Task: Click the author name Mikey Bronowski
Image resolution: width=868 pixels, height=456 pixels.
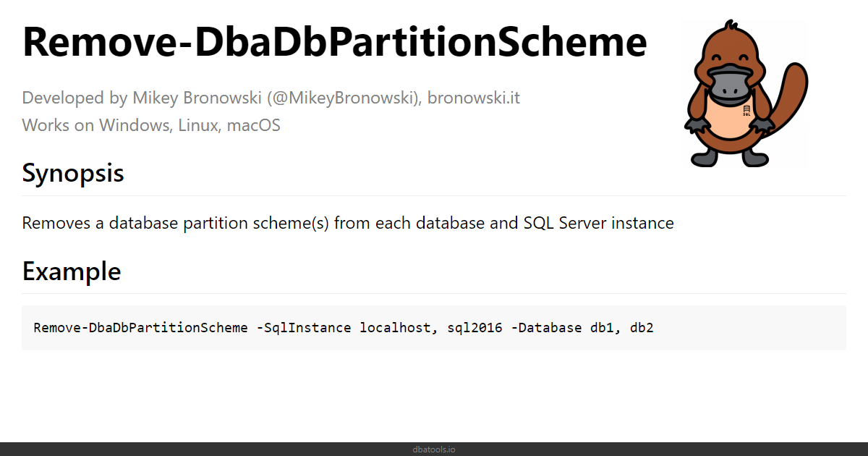Action: pyautogui.click(x=188, y=98)
